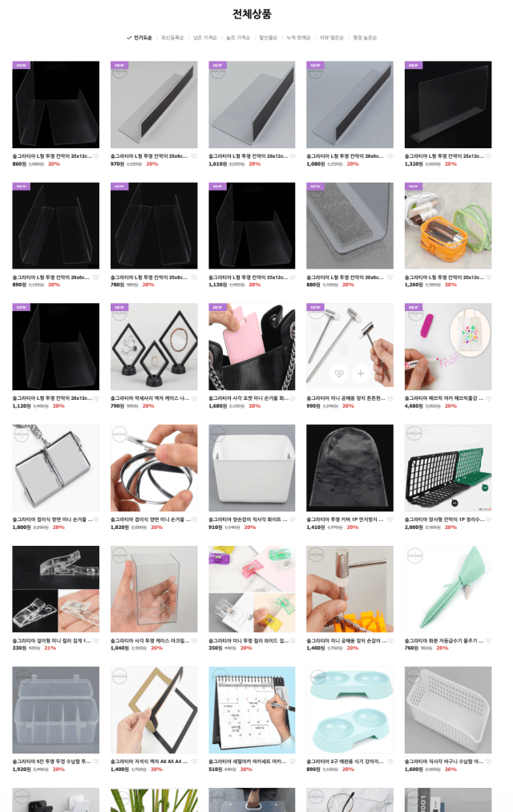Click the heart overlay on the mini hammer image

pyautogui.click(x=339, y=373)
